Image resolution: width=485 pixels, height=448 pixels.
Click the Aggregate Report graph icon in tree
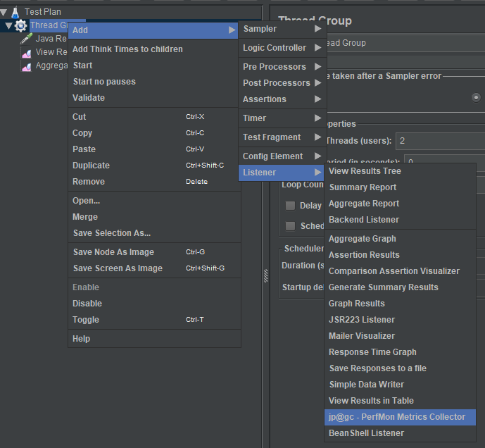coord(27,66)
